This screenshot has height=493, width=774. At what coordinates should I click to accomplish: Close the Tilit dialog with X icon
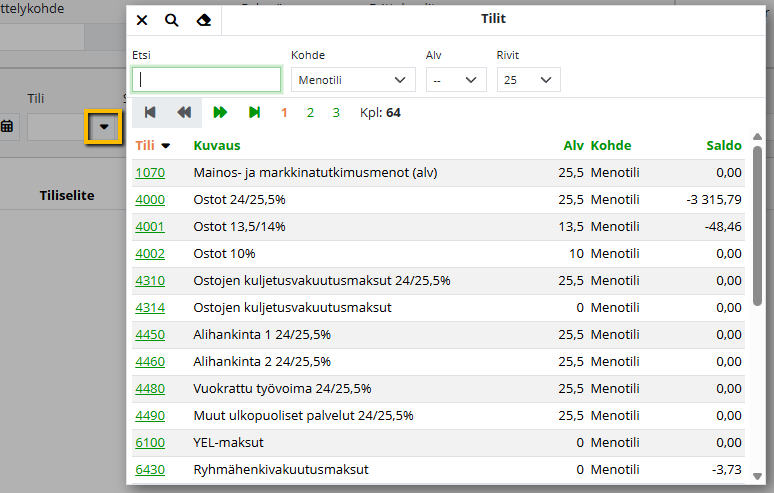click(x=142, y=20)
